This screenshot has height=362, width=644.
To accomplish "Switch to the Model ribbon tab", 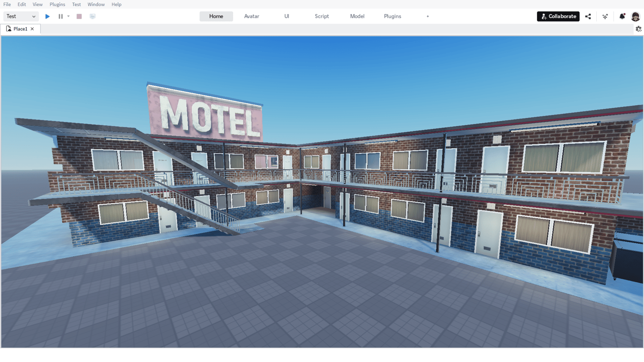I will coord(357,16).
